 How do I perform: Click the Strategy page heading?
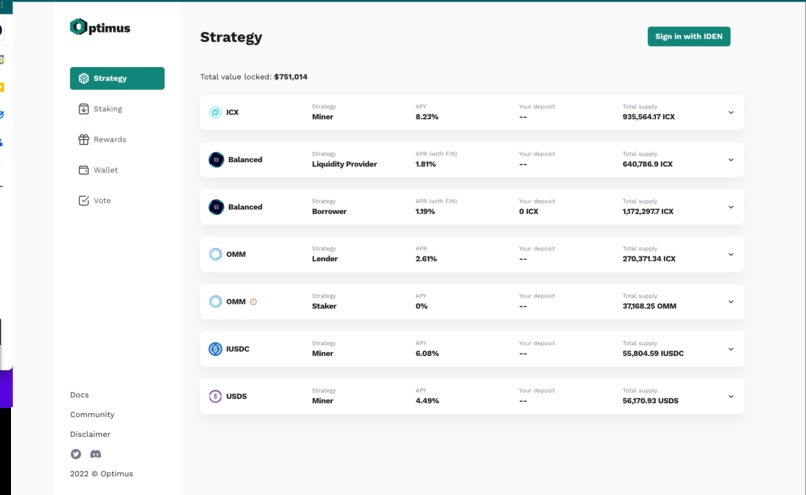[231, 38]
